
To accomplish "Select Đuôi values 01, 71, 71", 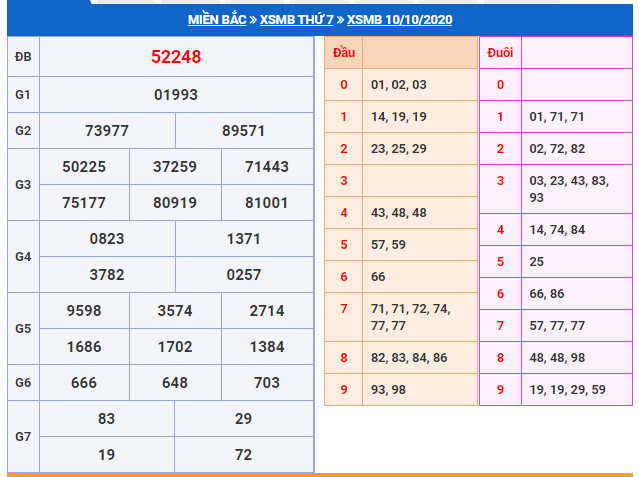I will [557, 117].
